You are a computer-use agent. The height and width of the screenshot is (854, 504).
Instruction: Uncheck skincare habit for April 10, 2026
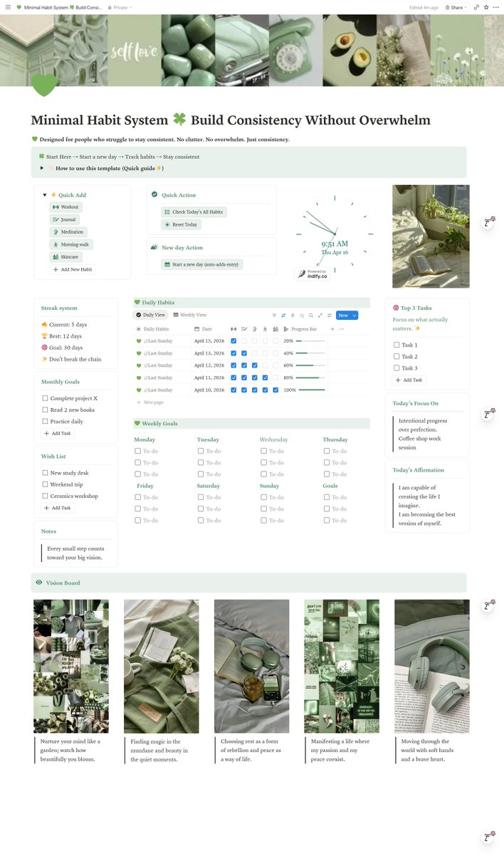(275, 390)
